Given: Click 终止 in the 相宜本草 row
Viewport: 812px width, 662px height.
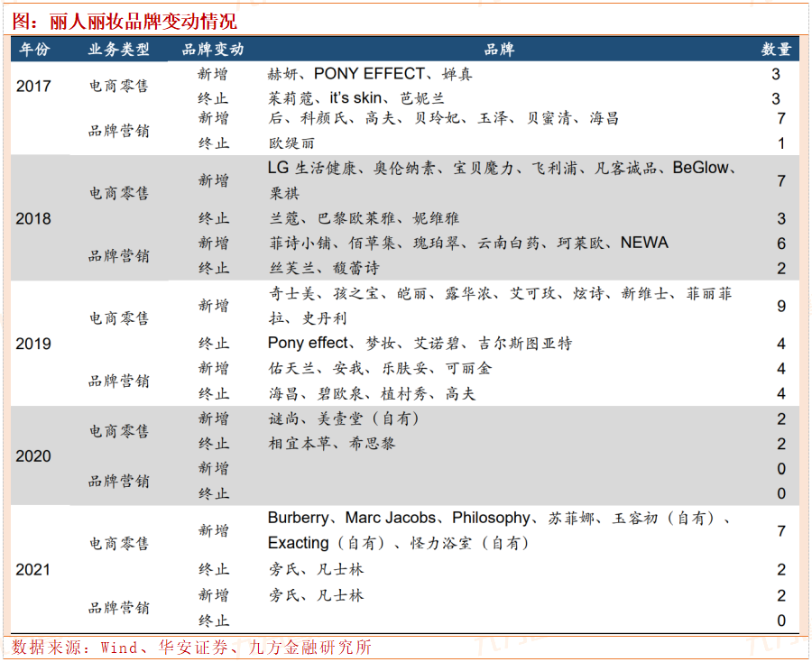Looking at the screenshot, I should click(213, 444).
